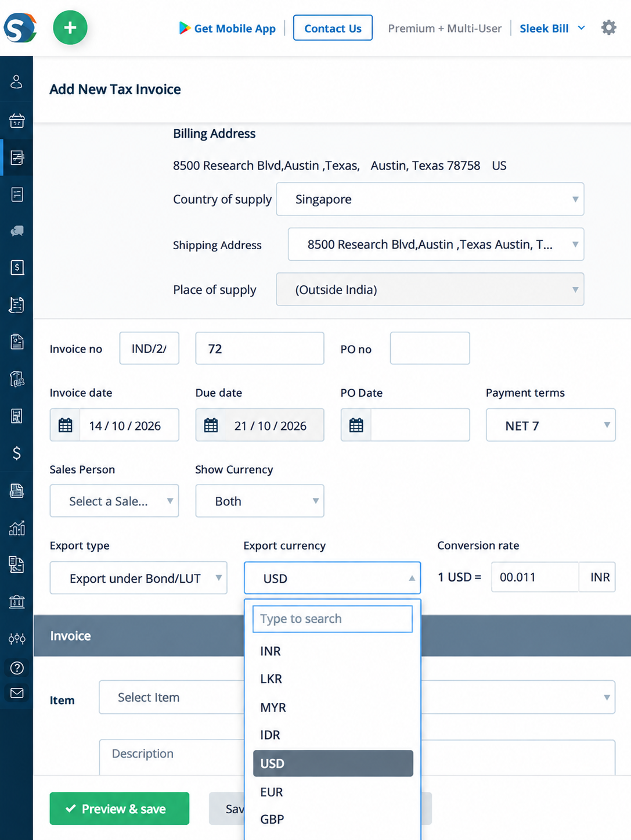Viewport: 631px width, 840px height.
Task: Click the Billing Address heading
Action: pyautogui.click(x=214, y=134)
